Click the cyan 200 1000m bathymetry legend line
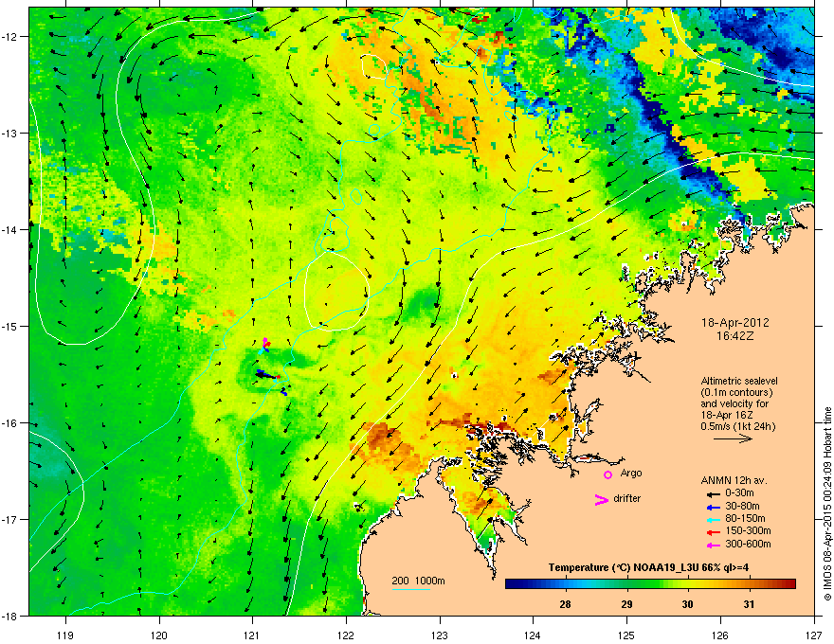 tap(410, 589)
